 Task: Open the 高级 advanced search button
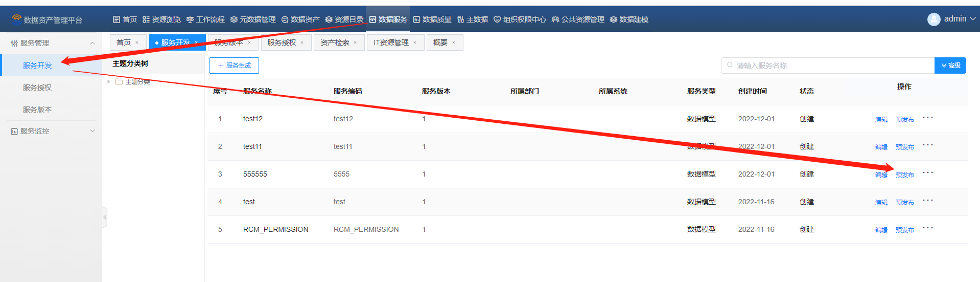coord(950,66)
